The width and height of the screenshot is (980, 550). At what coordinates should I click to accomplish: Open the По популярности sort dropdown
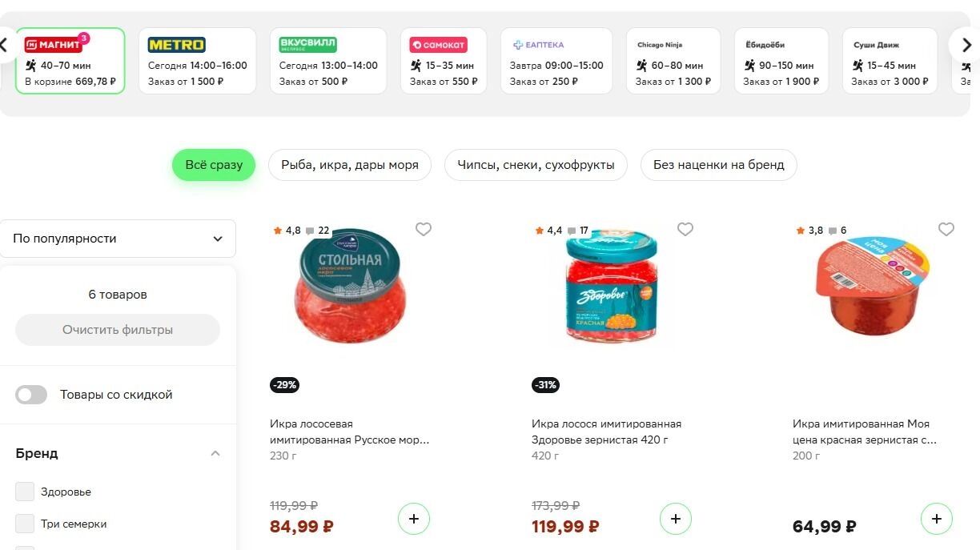(118, 239)
